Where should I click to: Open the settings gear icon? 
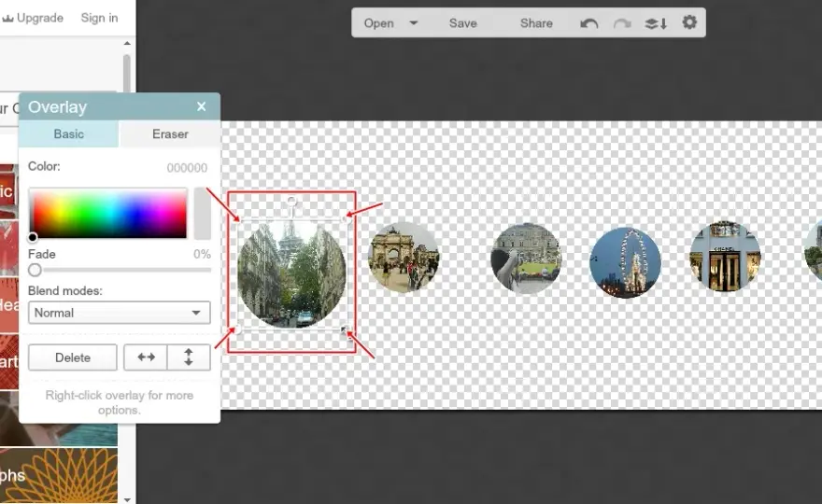(689, 22)
